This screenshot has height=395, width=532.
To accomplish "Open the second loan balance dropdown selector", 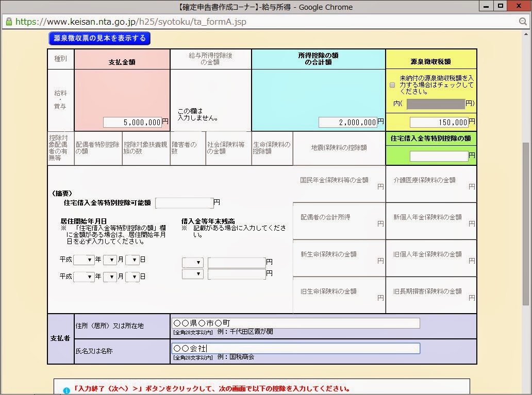I will click(x=192, y=273).
